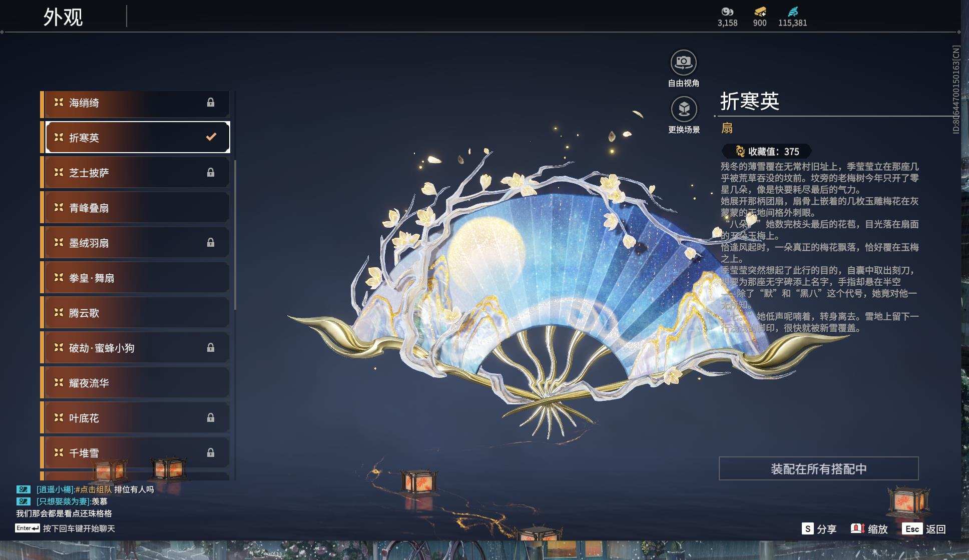The height and width of the screenshot is (560, 969).
Task: Click the player name 只想娶燚为妻 in chat
Action: tap(64, 501)
